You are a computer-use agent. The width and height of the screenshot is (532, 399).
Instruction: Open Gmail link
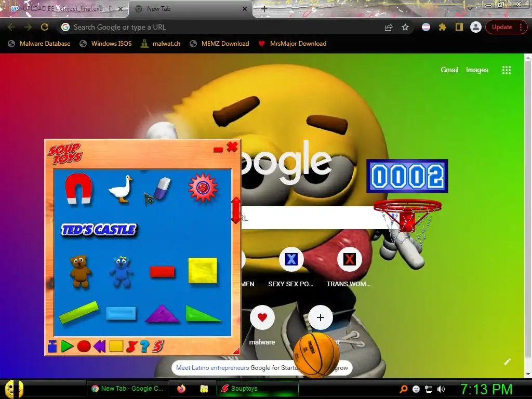click(x=449, y=70)
